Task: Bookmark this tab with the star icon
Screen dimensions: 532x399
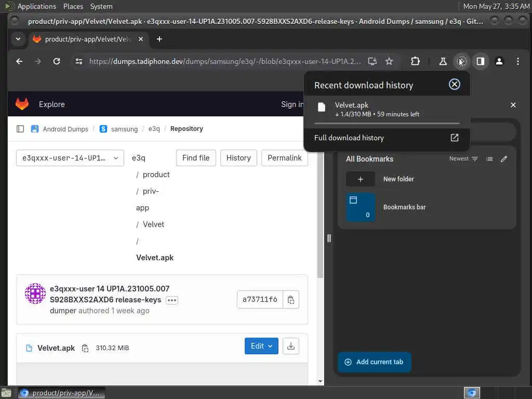Action: pos(389,61)
